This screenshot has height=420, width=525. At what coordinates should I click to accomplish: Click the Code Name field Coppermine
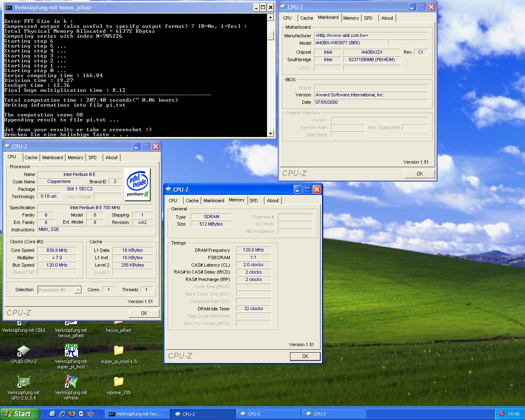pyautogui.click(x=59, y=181)
